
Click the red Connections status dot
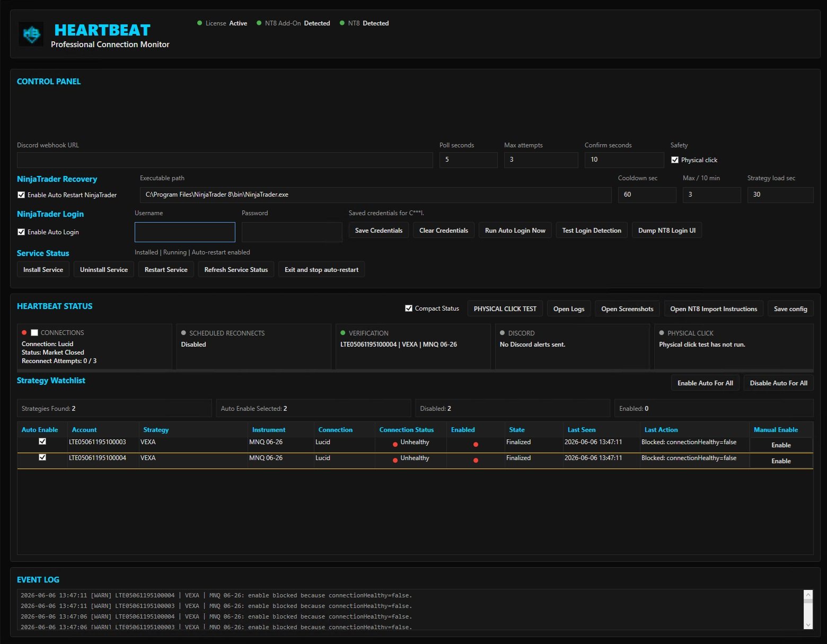pos(24,332)
